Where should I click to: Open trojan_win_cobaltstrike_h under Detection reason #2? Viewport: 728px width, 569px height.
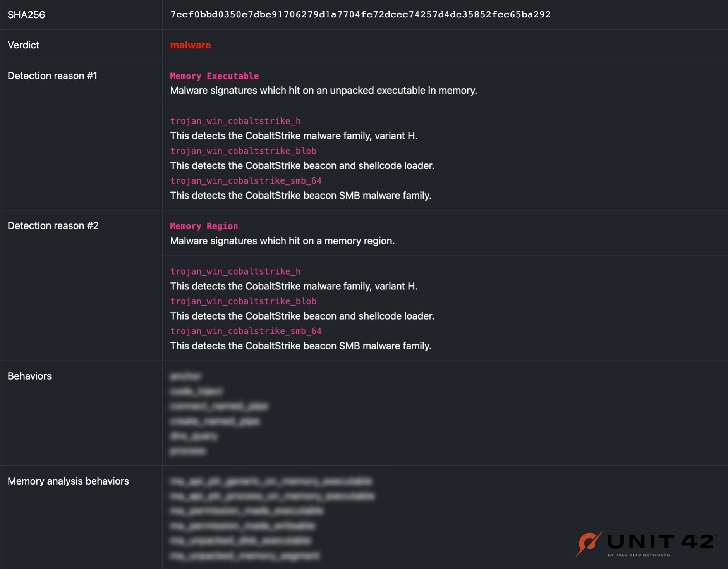coord(235,271)
